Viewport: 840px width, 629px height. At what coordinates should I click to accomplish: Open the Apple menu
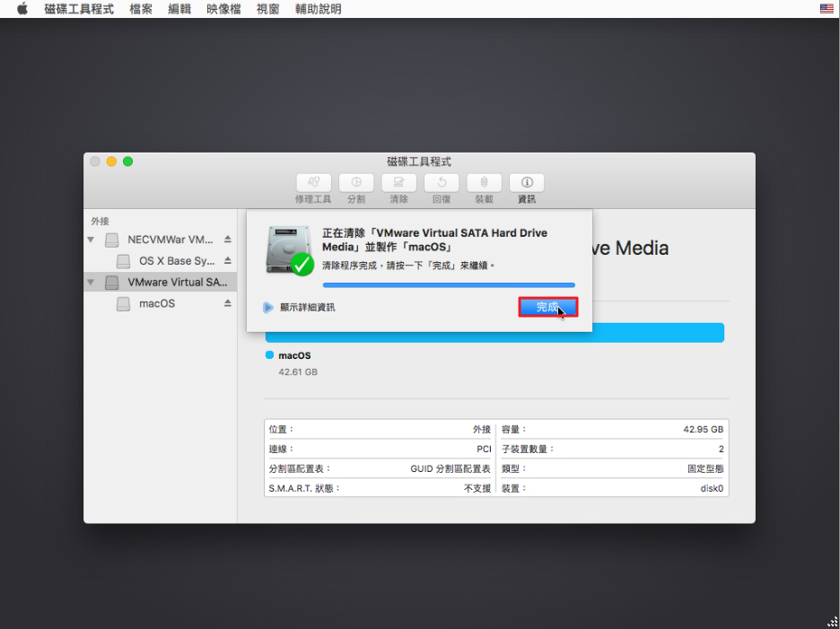[x=22, y=9]
